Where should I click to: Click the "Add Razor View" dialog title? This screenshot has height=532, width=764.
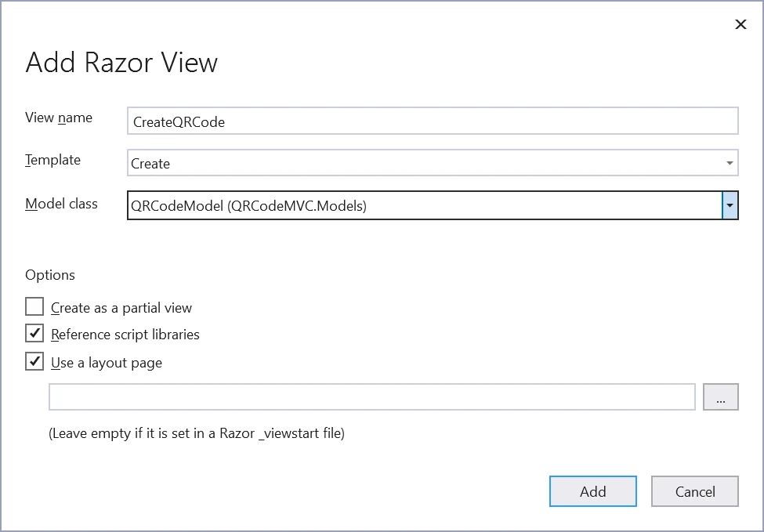pyautogui.click(x=121, y=63)
